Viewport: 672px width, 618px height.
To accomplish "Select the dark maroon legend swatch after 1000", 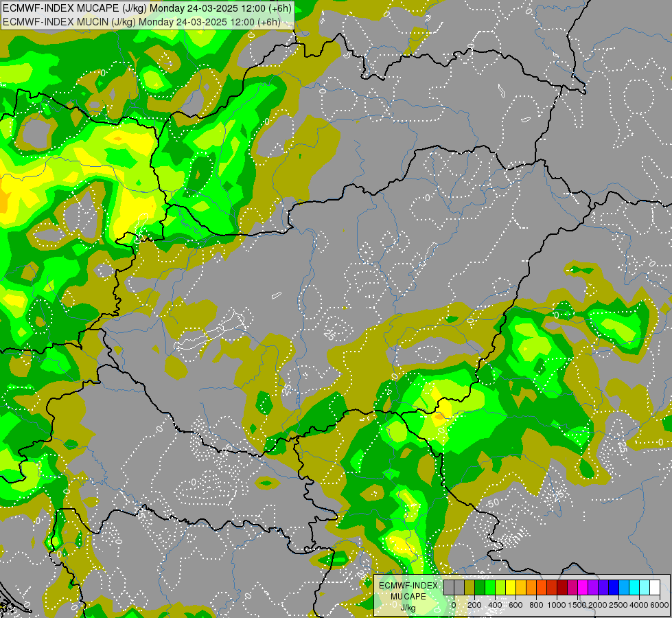I will (563, 588).
